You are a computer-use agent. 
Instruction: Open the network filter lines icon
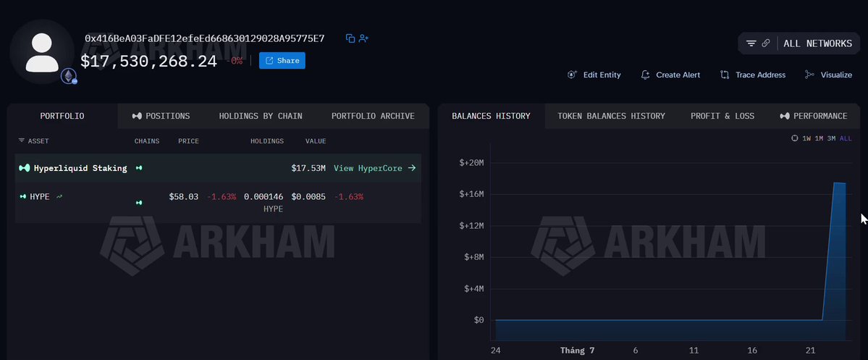coord(751,43)
